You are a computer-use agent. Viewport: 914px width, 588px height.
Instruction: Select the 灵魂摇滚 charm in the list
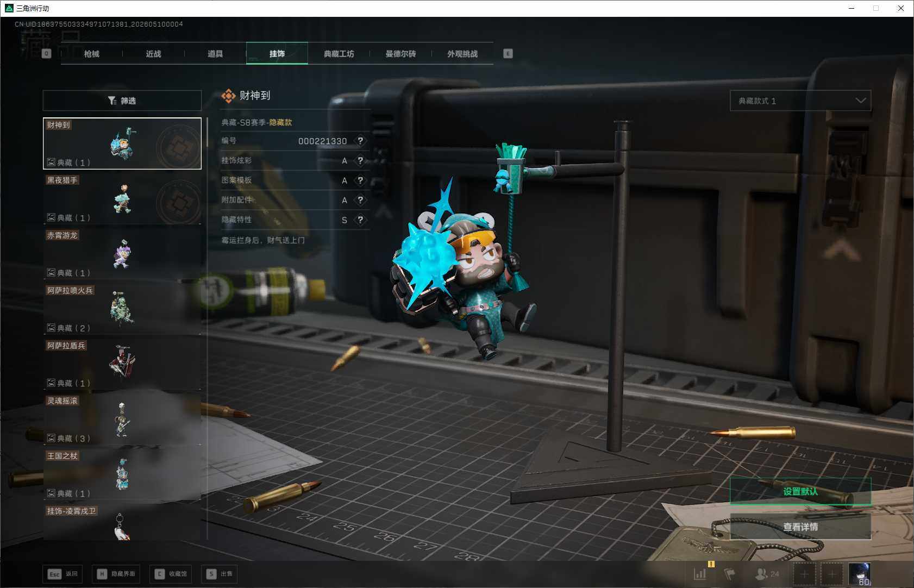[122, 420]
